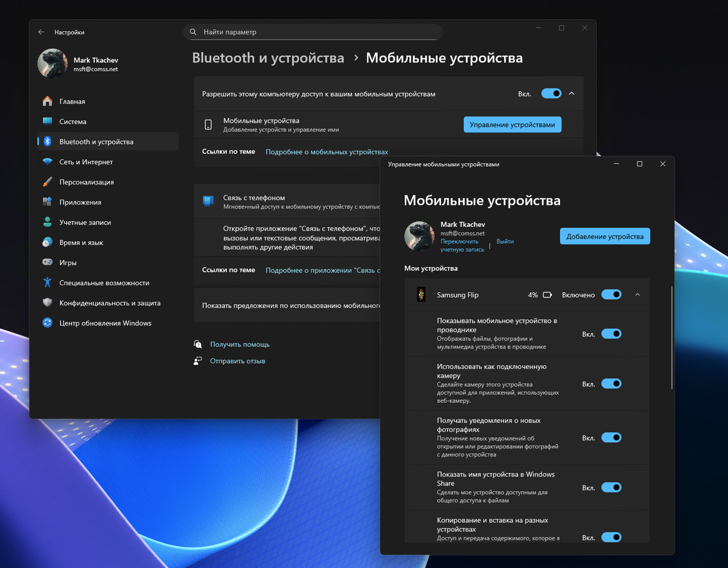This screenshot has height=568, width=728.
Task: Click the Home house icon in sidebar
Action: [47, 101]
